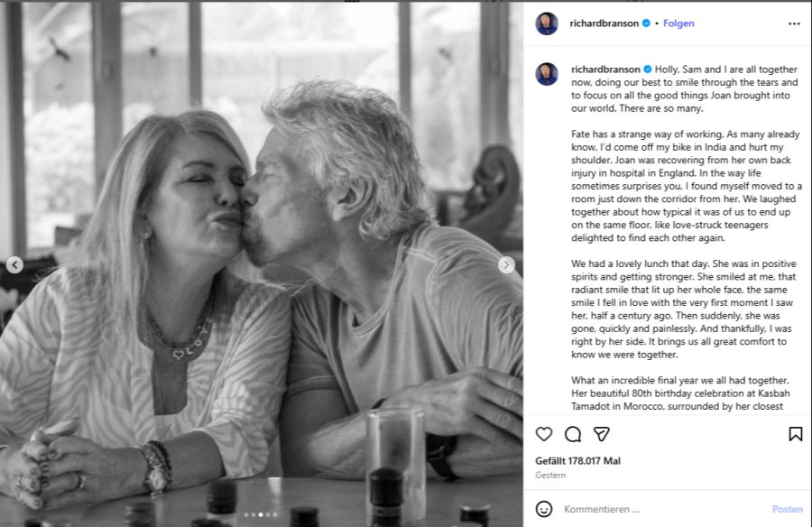
Task: Open the likes list via 'Gefällt 178.017 Mal'
Action: click(580, 462)
